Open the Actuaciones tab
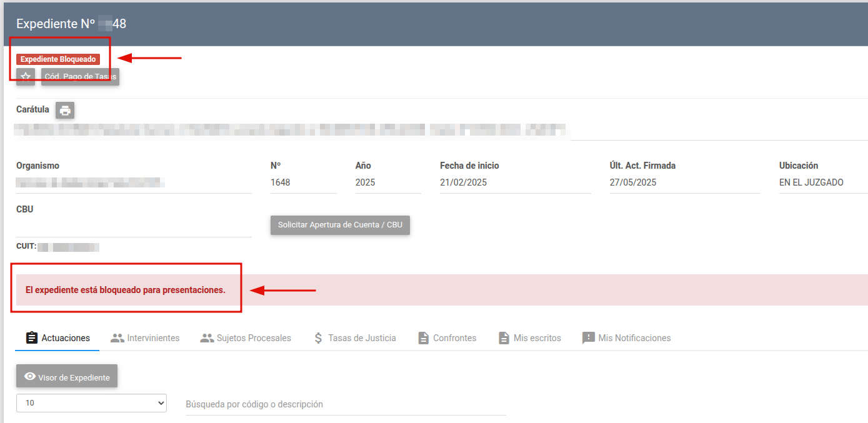The height and width of the screenshot is (423, 868). coord(57,338)
